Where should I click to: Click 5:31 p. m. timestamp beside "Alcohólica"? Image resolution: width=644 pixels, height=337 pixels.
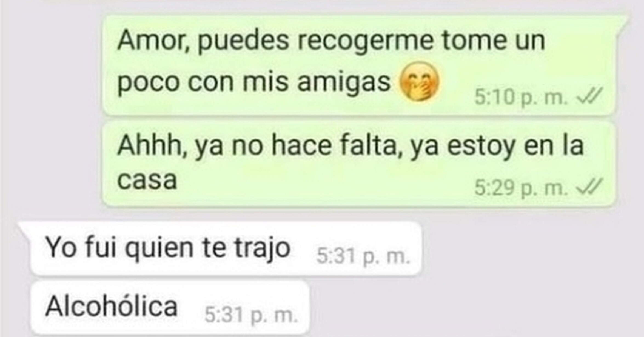click(x=251, y=315)
